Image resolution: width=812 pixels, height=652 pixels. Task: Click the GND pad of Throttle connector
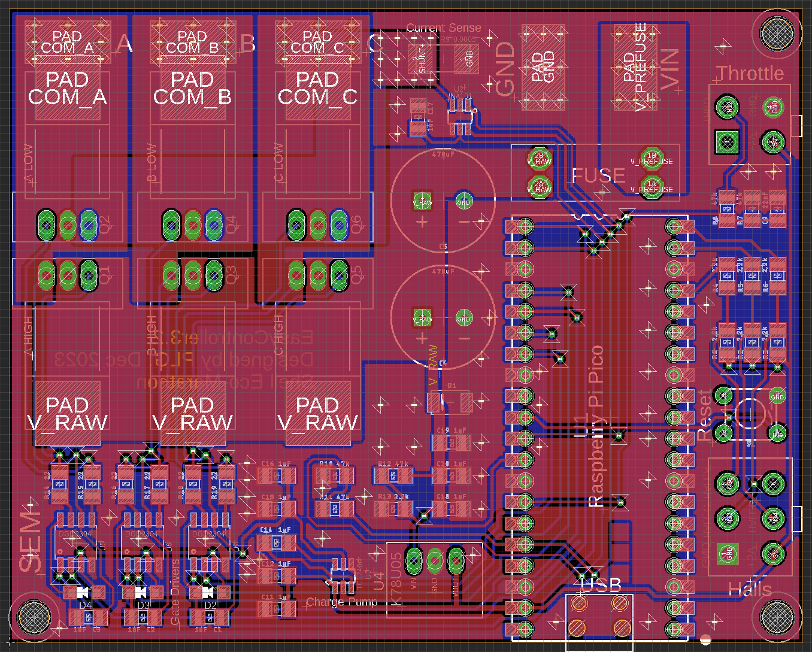point(773,107)
